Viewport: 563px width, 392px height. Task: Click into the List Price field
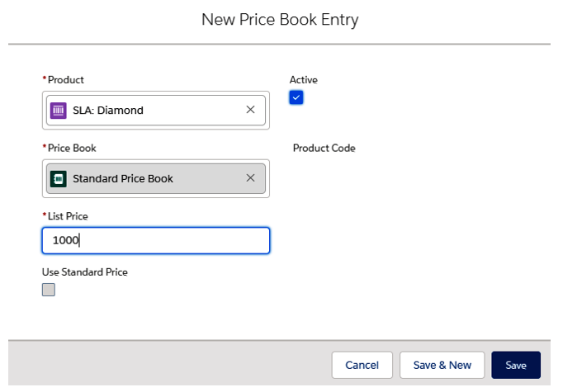(x=156, y=240)
